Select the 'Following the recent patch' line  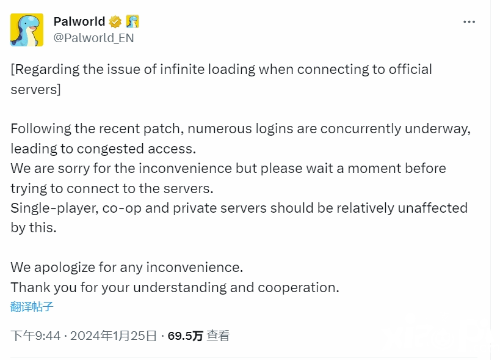(240, 129)
